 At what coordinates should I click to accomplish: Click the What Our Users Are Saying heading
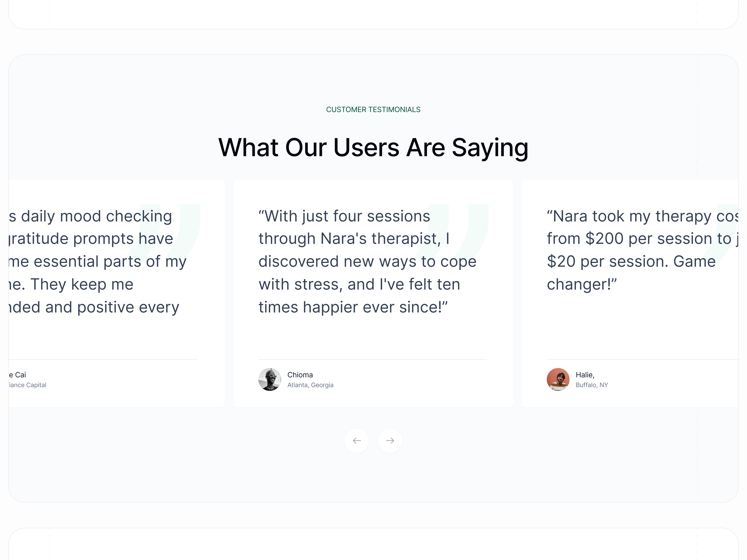pyautogui.click(x=373, y=147)
